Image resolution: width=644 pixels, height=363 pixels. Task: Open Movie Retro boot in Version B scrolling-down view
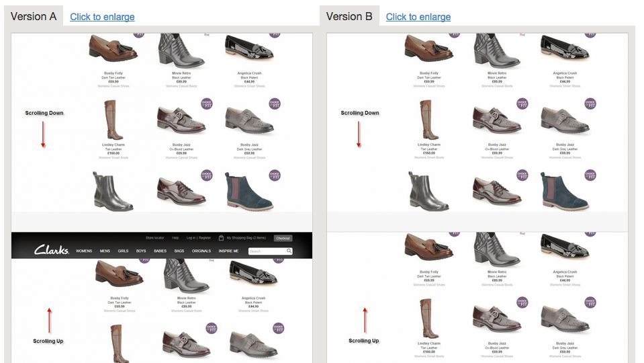497,50
